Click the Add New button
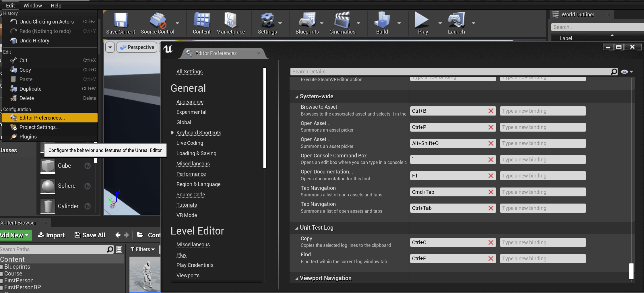This screenshot has height=293, width=644. tap(15, 235)
